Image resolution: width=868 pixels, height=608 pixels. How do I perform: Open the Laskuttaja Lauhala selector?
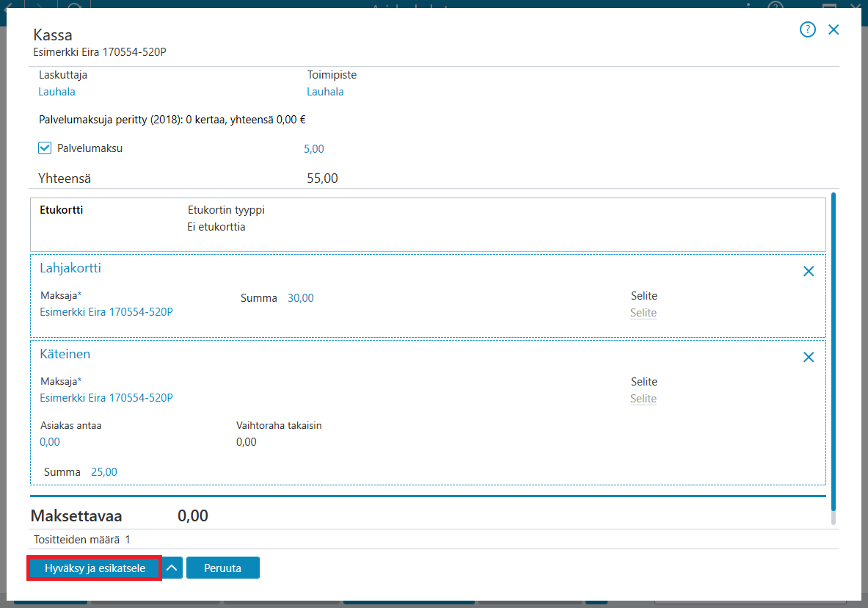click(56, 92)
